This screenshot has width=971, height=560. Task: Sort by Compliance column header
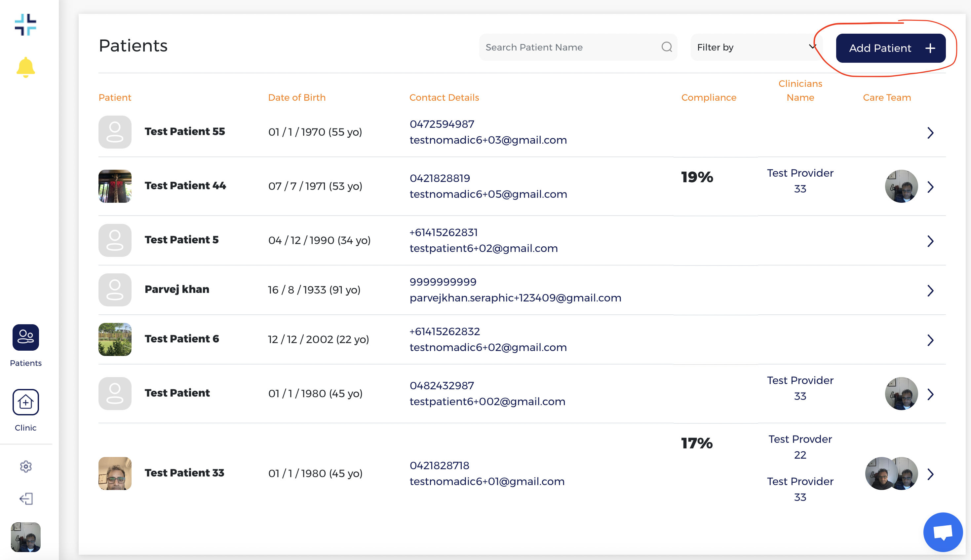pyautogui.click(x=709, y=97)
